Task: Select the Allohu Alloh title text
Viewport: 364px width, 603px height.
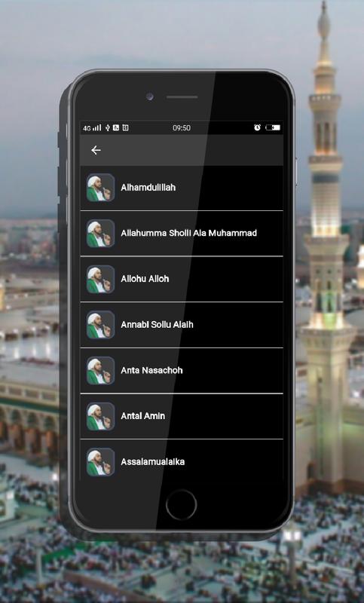Action: point(145,279)
